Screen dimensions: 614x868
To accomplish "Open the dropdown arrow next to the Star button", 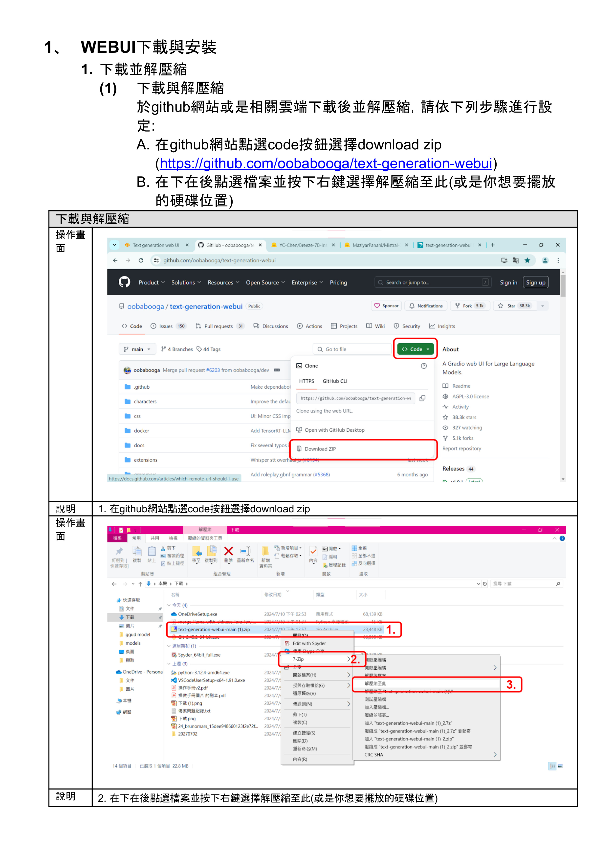I will click(543, 306).
